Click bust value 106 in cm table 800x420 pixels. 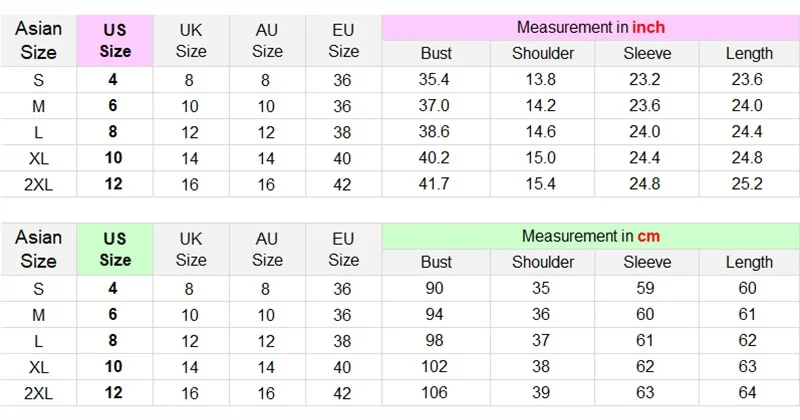436,392
